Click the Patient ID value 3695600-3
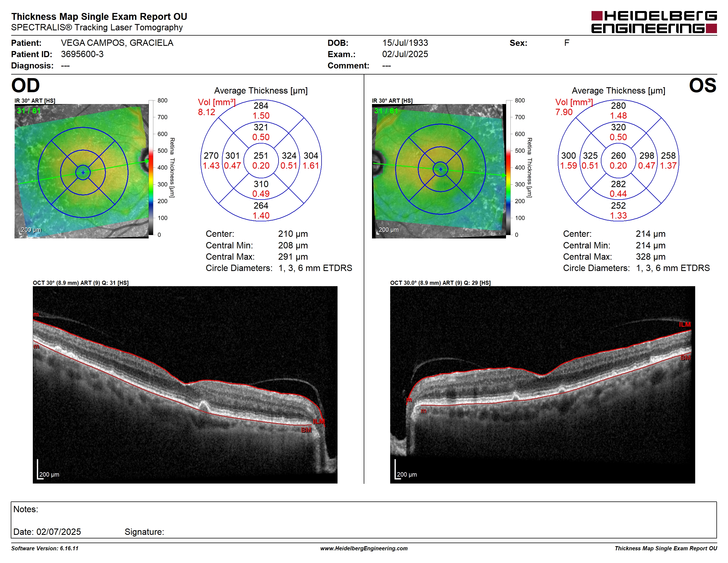 82,54
